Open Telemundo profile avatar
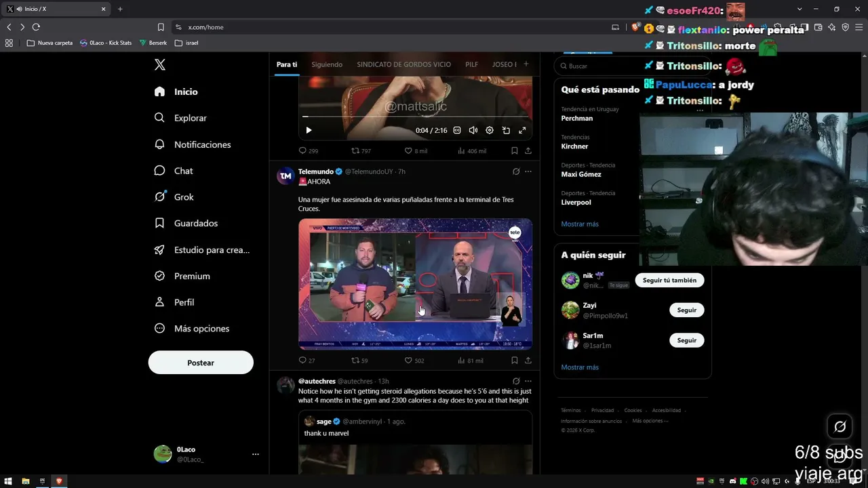The width and height of the screenshot is (868, 488). [x=285, y=176]
